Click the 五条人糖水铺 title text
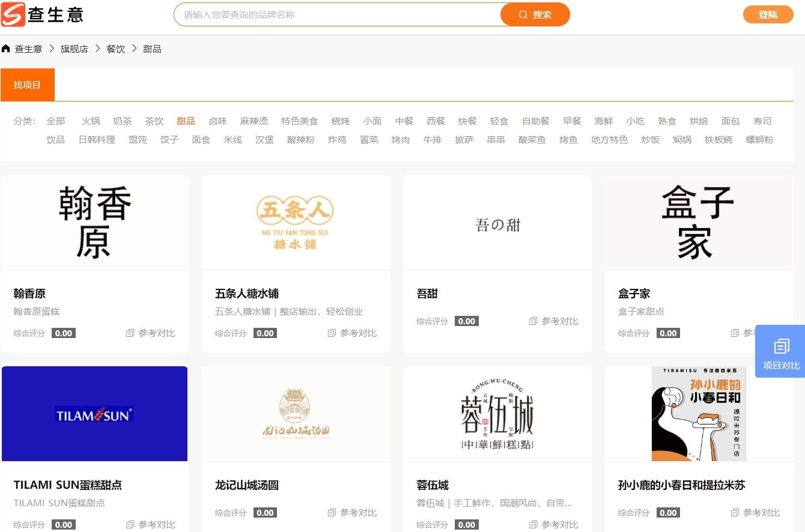This screenshot has width=805, height=532. tap(247, 294)
